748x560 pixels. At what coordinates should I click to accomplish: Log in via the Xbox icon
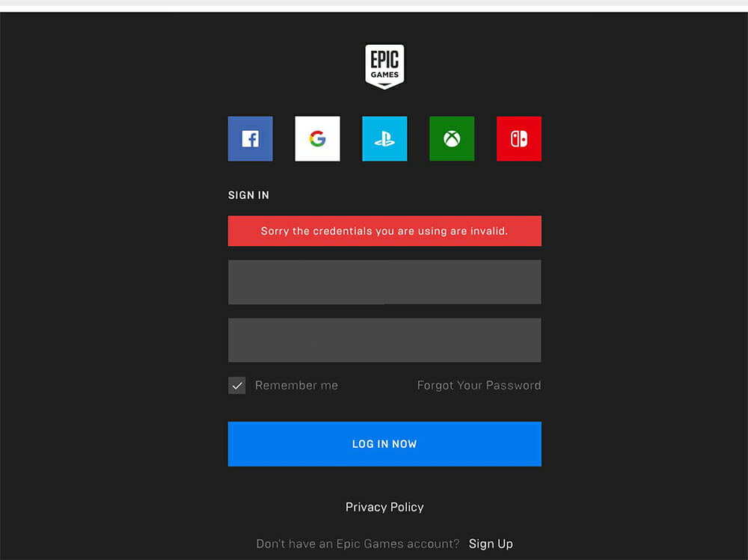452,138
